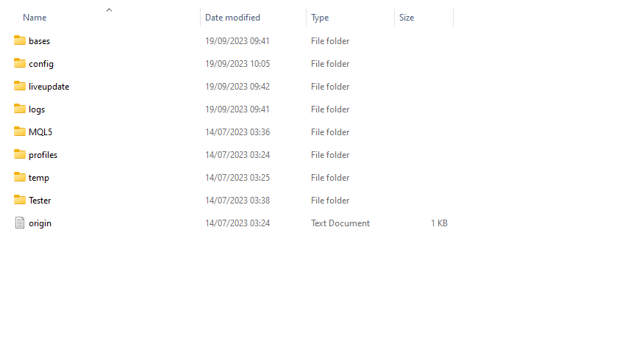This screenshot has height=346, width=644.
Task: Select the origin file name
Action: (x=40, y=223)
